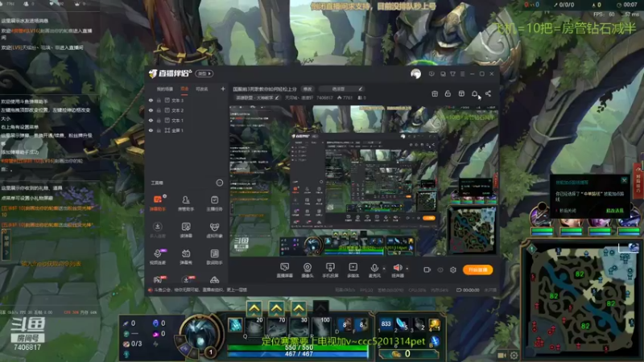Expand the speaker options arrow
The height and width of the screenshot is (362, 644).
click(407, 269)
